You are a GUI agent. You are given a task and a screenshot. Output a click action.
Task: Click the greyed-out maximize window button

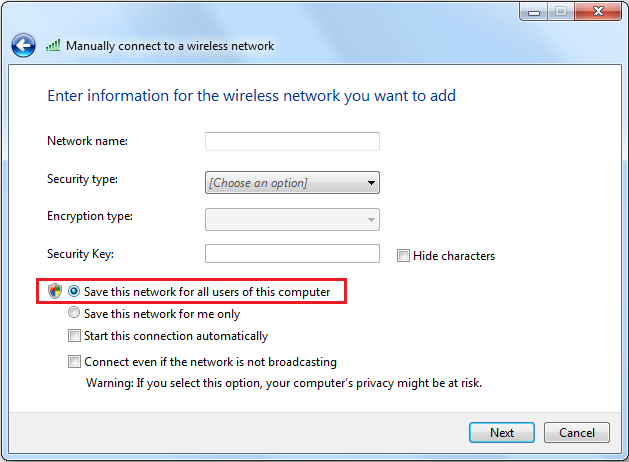pos(561,12)
